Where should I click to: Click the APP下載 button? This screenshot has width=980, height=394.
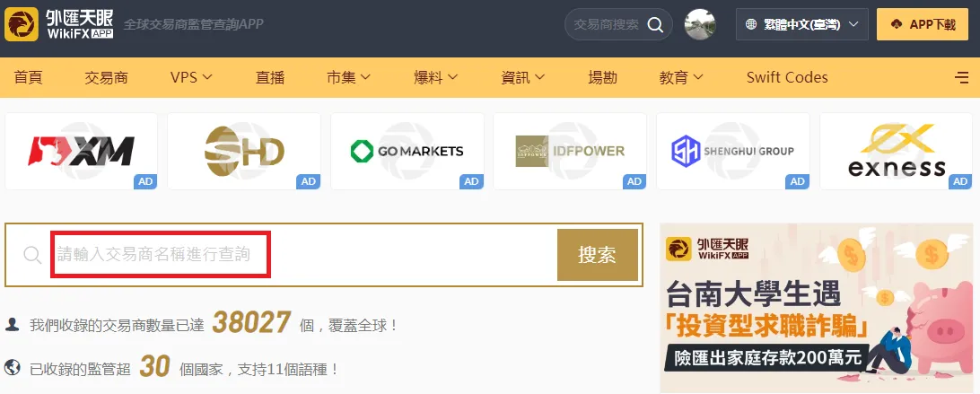pyautogui.click(x=922, y=24)
